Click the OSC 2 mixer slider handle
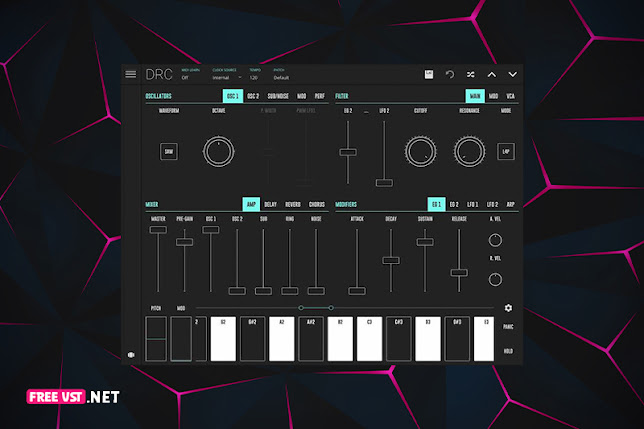The width and height of the screenshot is (644, 429). pos(237,291)
